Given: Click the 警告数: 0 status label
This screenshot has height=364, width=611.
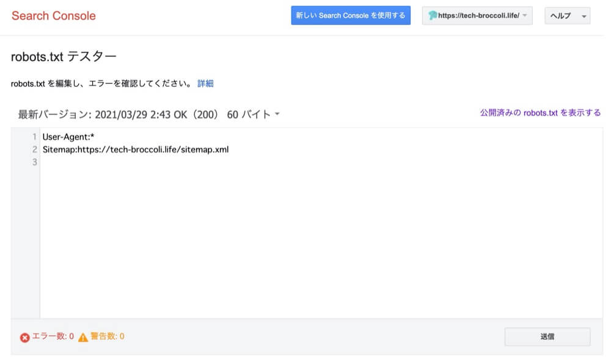Looking at the screenshot, I should [x=108, y=335].
